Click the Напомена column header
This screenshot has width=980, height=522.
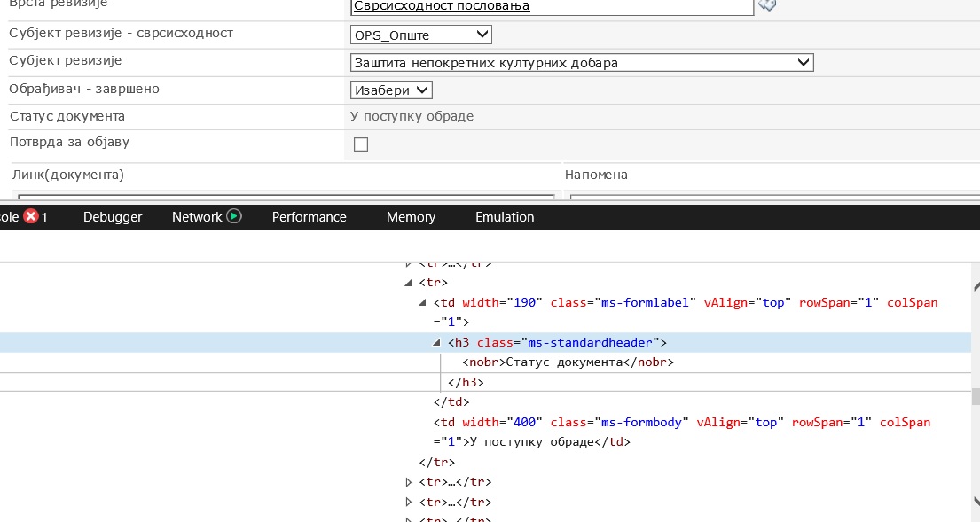click(596, 175)
